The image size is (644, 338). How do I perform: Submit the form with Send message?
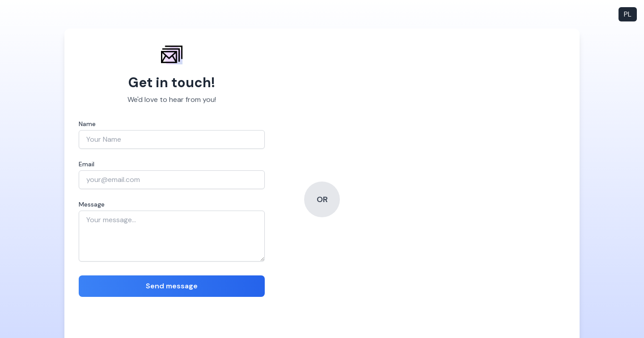pyautogui.click(x=172, y=286)
